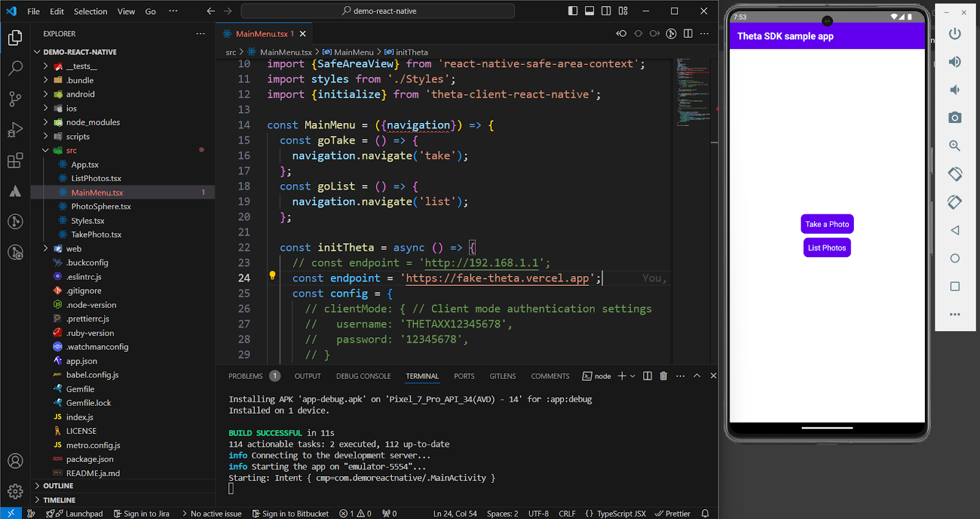The image size is (980, 519).
Task: Click the lightbulb code action icon
Action: click(273, 276)
